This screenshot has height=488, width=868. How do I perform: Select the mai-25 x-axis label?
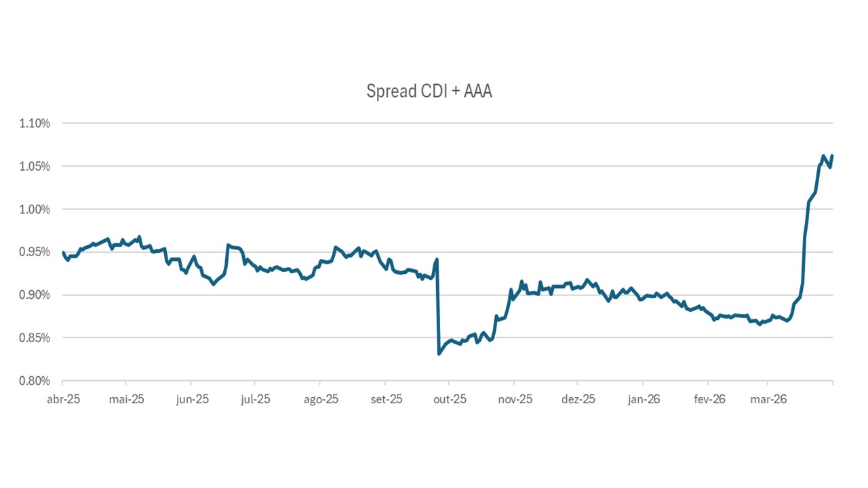(x=127, y=399)
